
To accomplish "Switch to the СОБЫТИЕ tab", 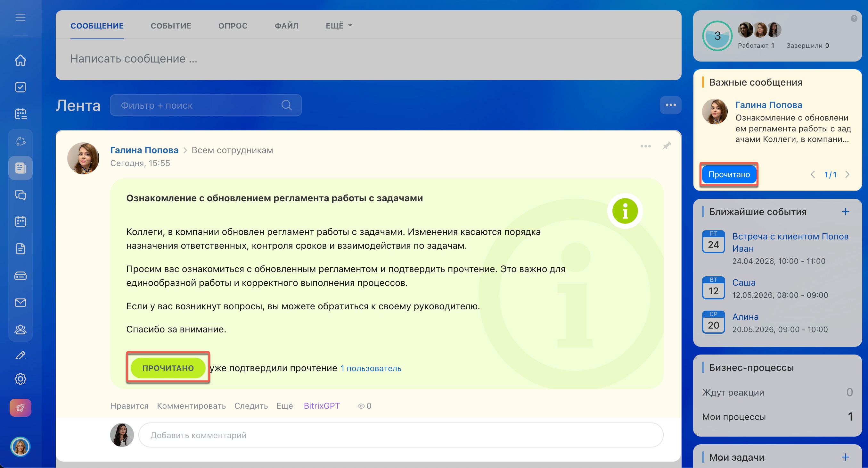I will [x=171, y=26].
